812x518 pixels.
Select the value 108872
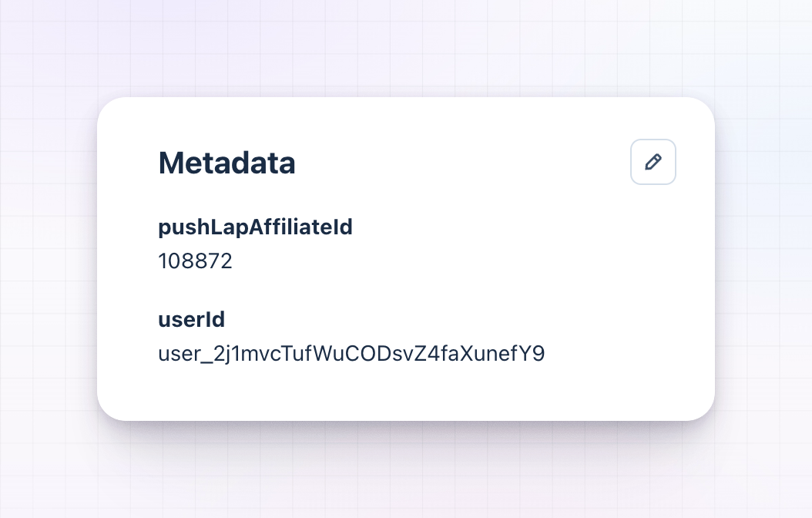pos(195,261)
